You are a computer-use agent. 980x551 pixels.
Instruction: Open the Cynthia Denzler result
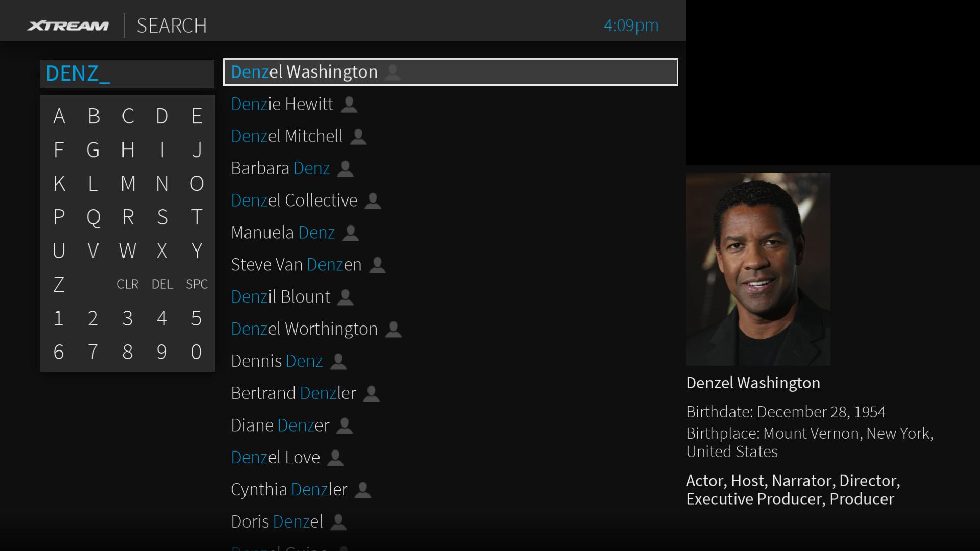pyautogui.click(x=451, y=490)
